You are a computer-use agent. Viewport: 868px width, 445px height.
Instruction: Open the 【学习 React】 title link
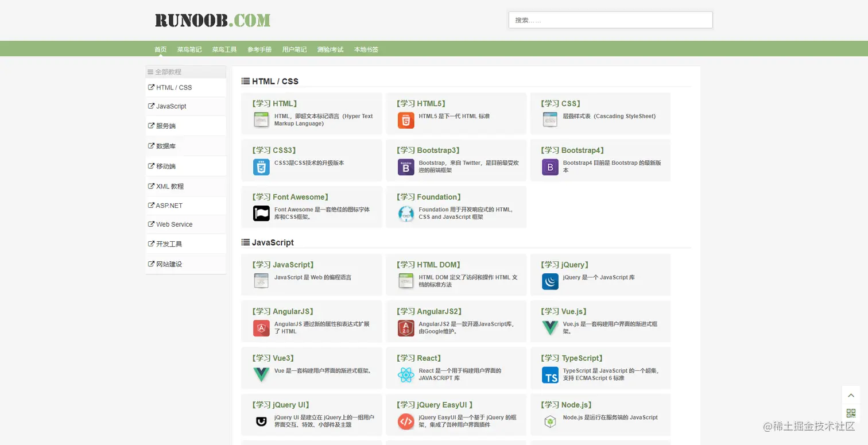[x=420, y=358]
